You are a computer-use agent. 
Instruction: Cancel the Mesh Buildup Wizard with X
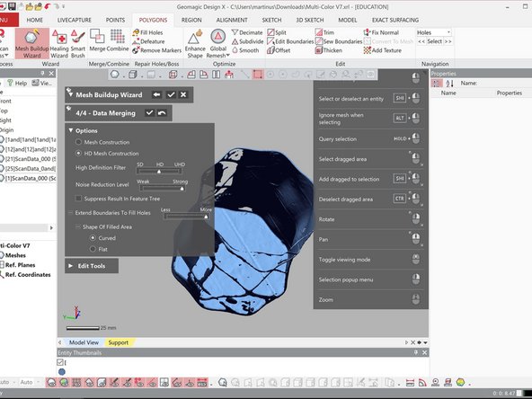click(183, 94)
